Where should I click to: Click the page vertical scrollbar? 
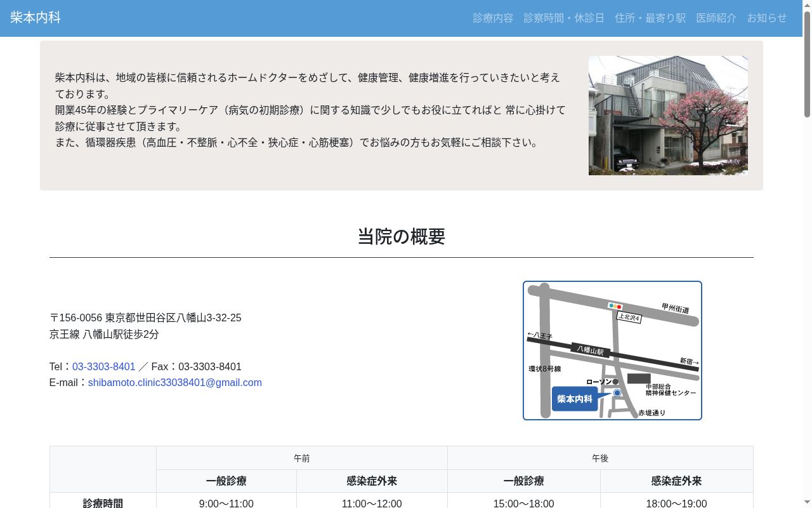coord(807,63)
